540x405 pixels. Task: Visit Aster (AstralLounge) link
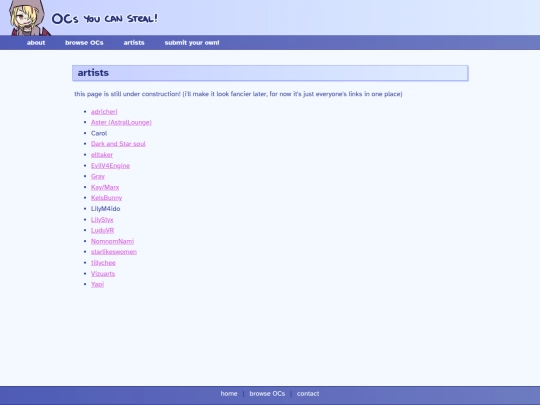(121, 122)
